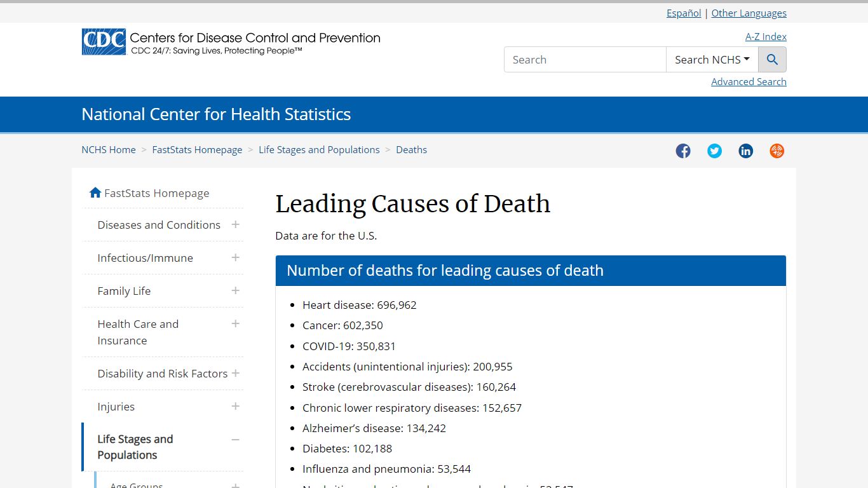Open Disability and Risk Factors menu item
The image size is (868, 488).
pos(162,374)
